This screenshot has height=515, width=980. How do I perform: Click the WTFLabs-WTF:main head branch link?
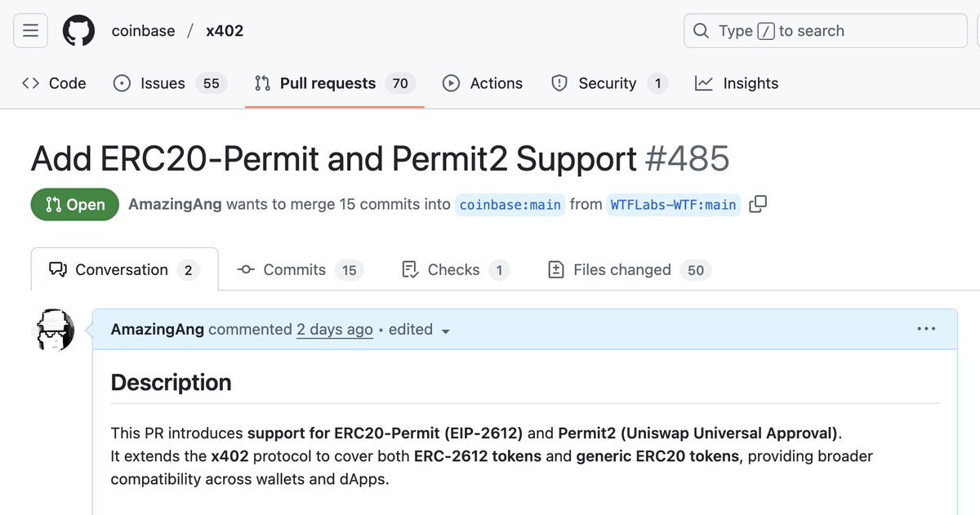[x=674, y=205]
